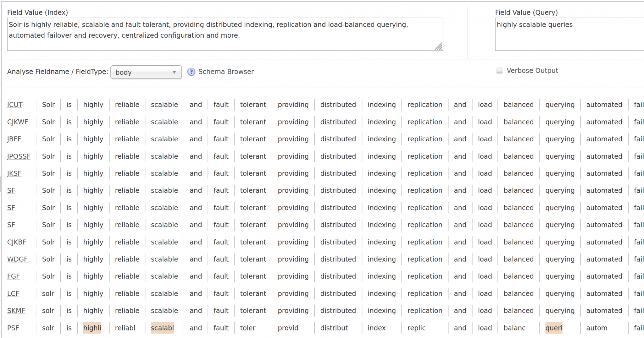Open the CJKBF filter stage
Screen dimensions: 644x338
[17, 242]
